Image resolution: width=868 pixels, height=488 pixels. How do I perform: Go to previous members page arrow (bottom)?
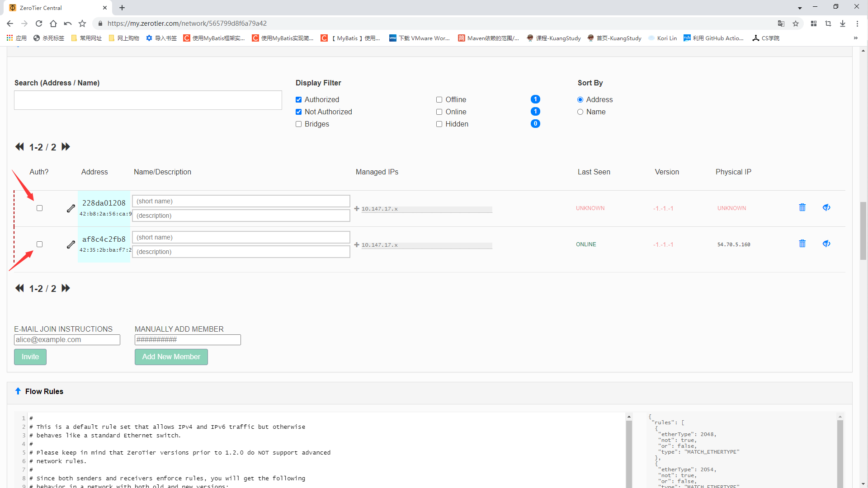19,288
